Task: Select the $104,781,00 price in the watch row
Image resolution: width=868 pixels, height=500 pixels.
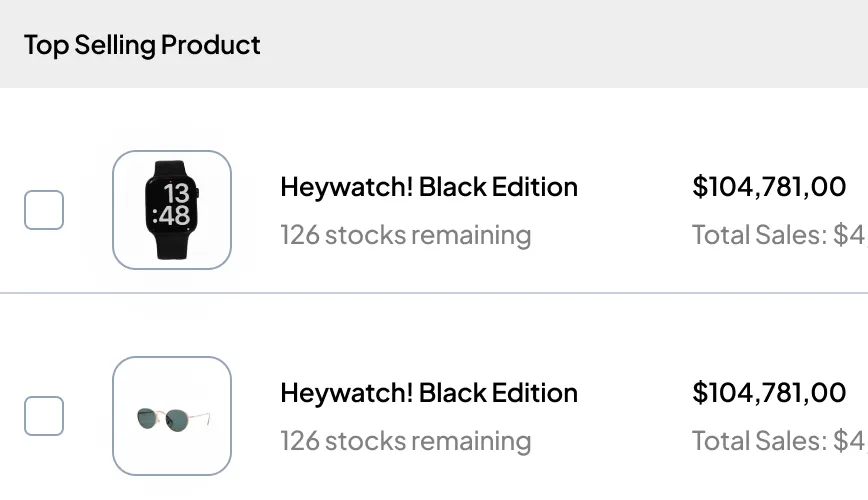Action: pyautogui.click(x=769, y=187)
